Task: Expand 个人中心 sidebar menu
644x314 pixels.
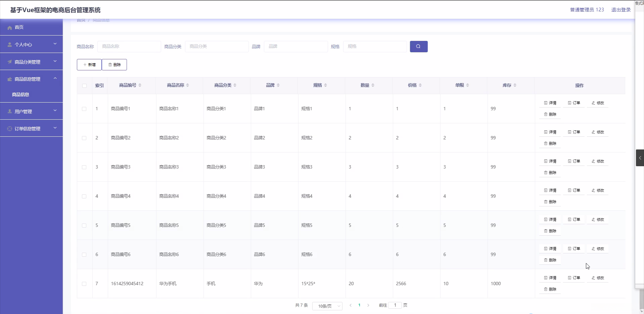Action: pos(32,44)
